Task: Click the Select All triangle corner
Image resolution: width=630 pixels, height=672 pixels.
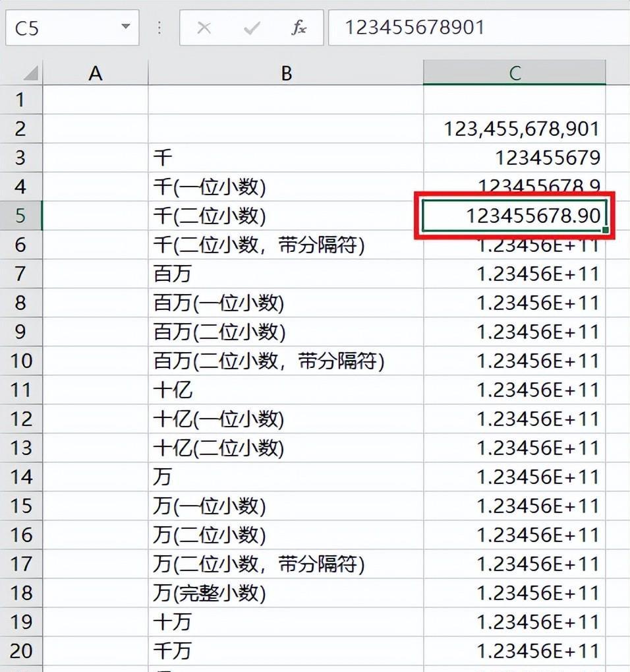Action: [x=31, y=73]
